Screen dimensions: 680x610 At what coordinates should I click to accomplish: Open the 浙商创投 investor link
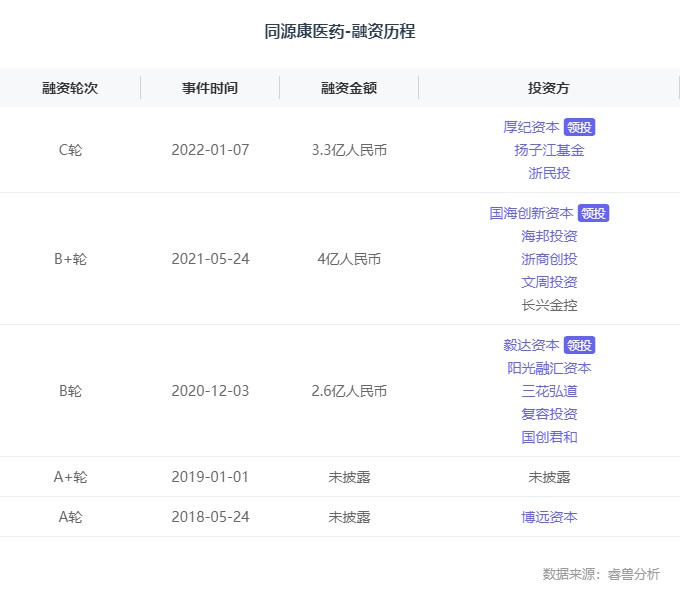pyautogui.click(x=549, y=259)
